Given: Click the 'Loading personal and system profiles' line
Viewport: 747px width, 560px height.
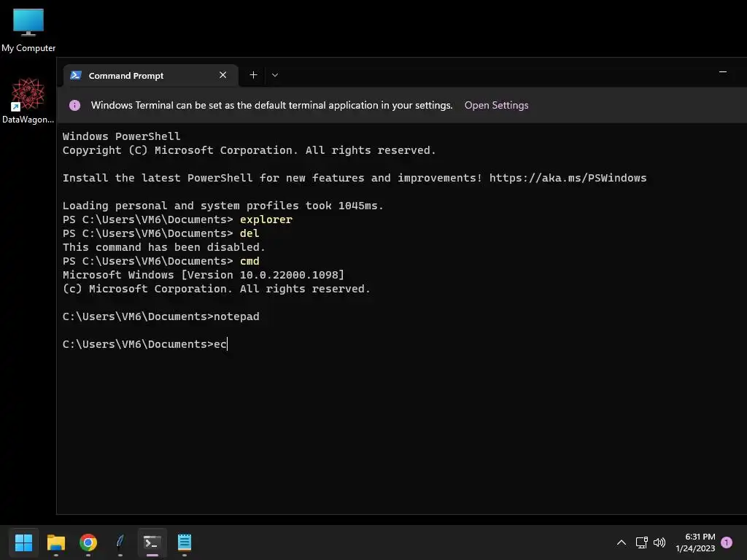Looking at the screenshot, I should 223,206.
